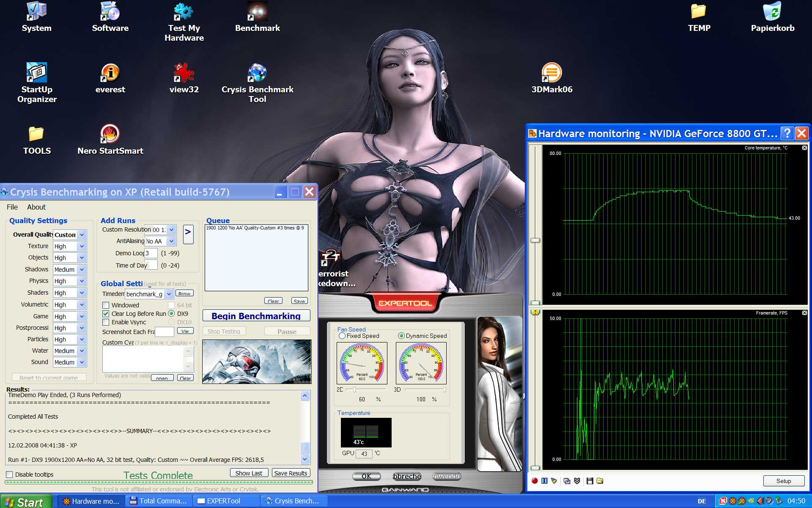The width and height of the screenshot is (812, 508).
Task: Toggle the Enable Vsync checkbox
Action: click(x=106, y=322)
